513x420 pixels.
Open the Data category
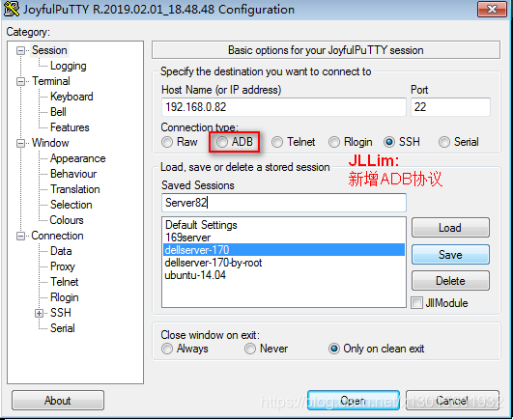click(x=61, y=251)
